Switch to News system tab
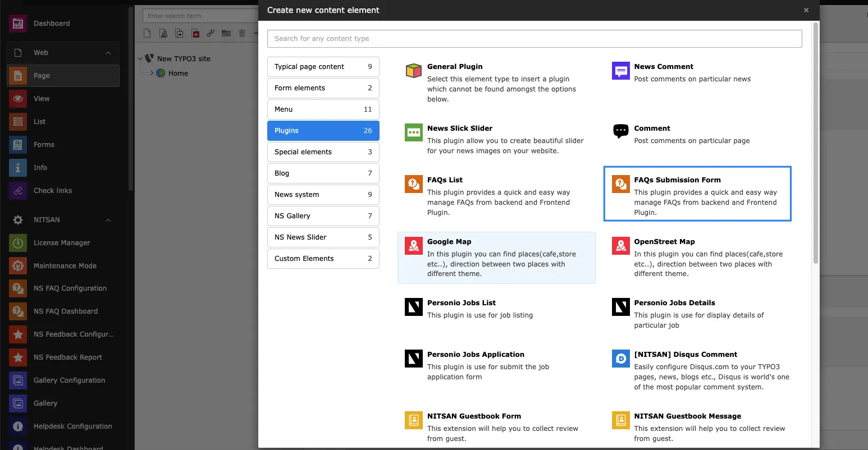The height and width of the screenshot is (450, 868). pos(323,195)
